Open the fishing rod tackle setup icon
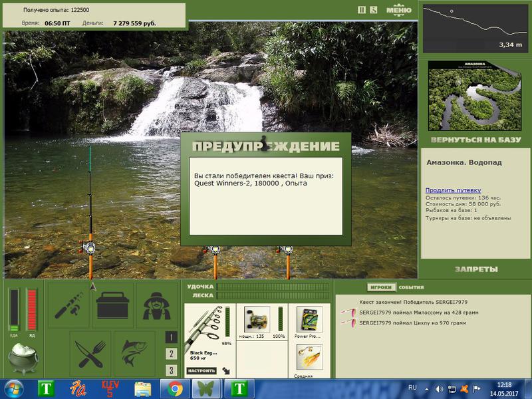 pos(69,305)
